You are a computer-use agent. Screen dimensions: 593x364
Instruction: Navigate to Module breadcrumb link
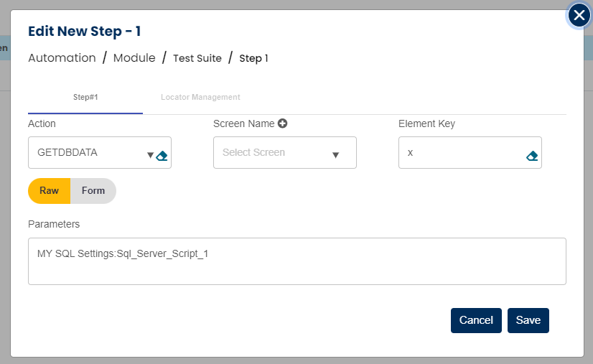click(x=134, y=58)
